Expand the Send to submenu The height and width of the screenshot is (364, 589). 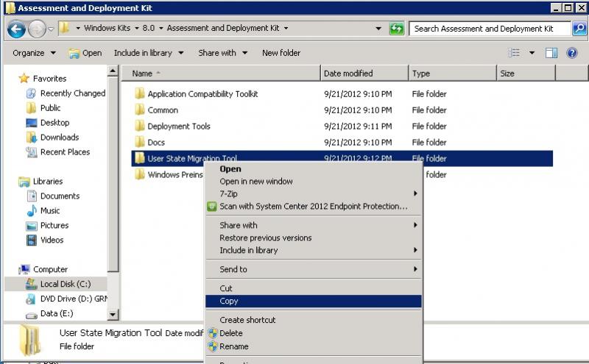coord(314,269)
